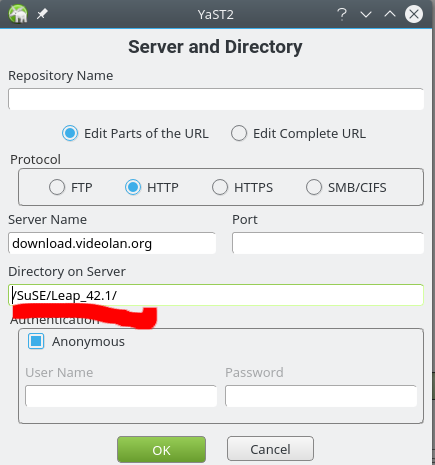The width and height of the screenshot is (435, 465).
Task: Confirm with the green OK button
Action: pos(161,450)
